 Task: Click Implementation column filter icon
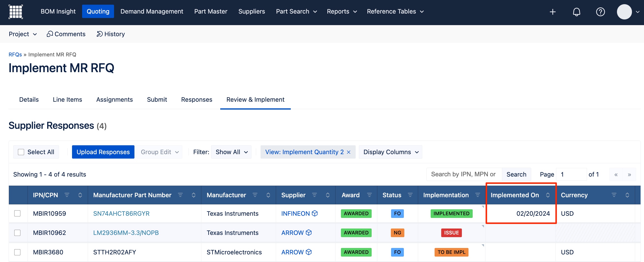click(x=478, y=195)
